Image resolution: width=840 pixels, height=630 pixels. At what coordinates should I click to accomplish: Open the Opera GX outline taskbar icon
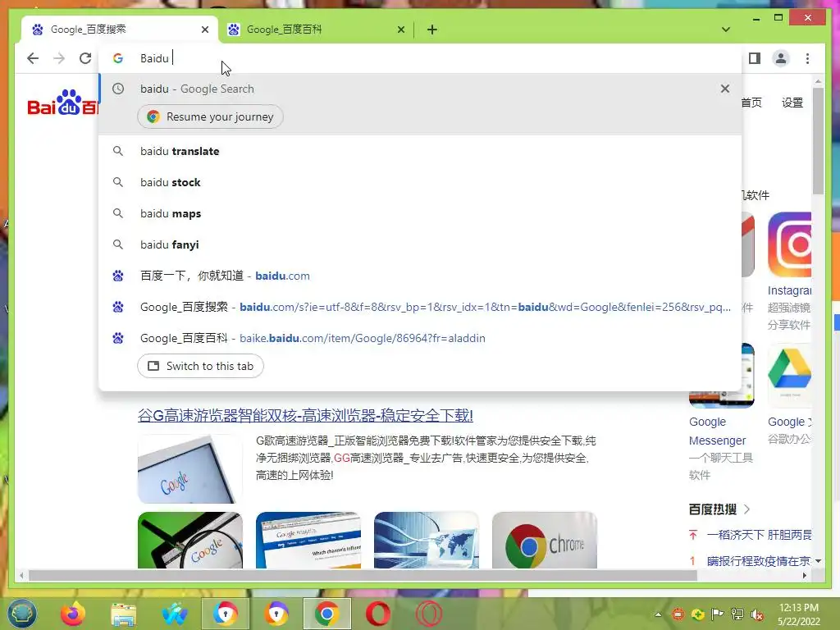click(x=429, y=614)
